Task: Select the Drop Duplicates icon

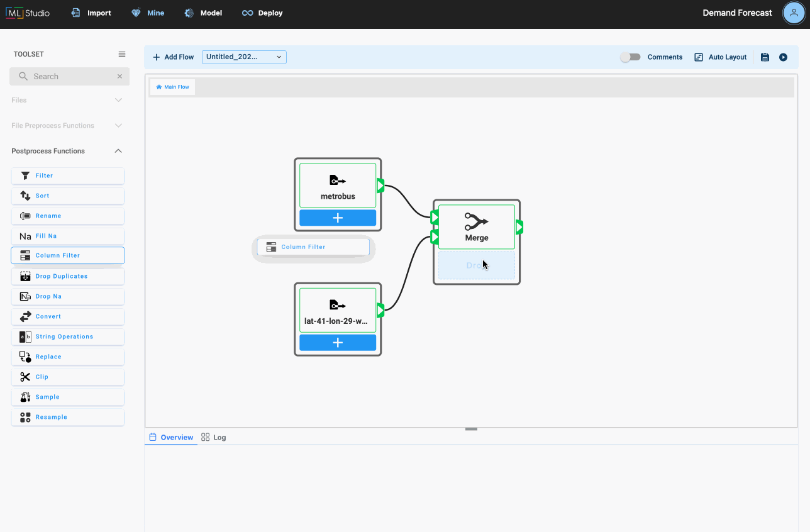Action: (x=25, y=276)
